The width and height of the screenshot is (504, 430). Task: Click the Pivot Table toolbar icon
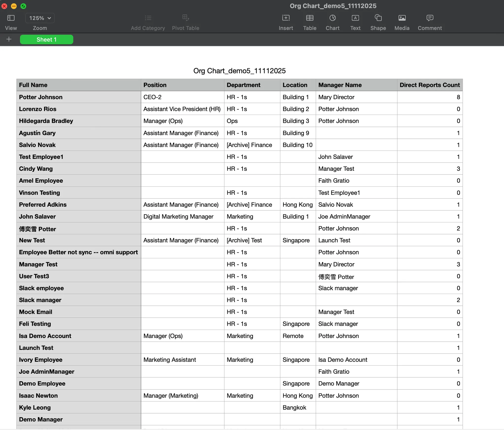(x=186, y=18)
